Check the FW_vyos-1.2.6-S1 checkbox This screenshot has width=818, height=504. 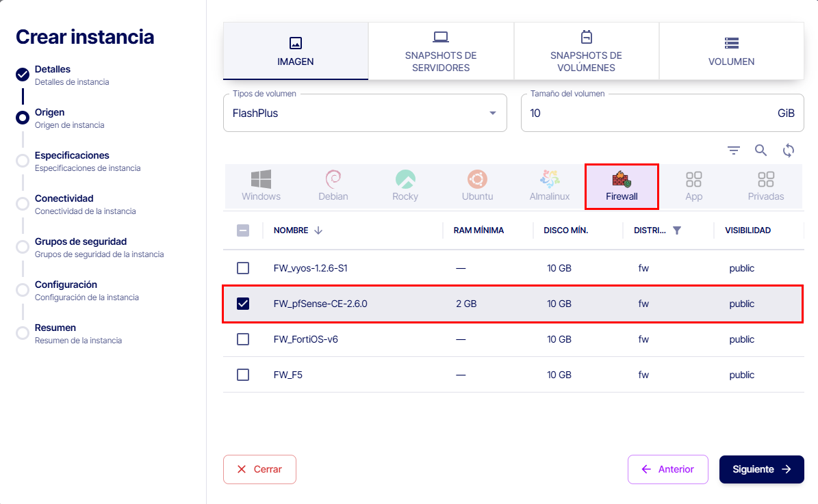tap(243, 268)
